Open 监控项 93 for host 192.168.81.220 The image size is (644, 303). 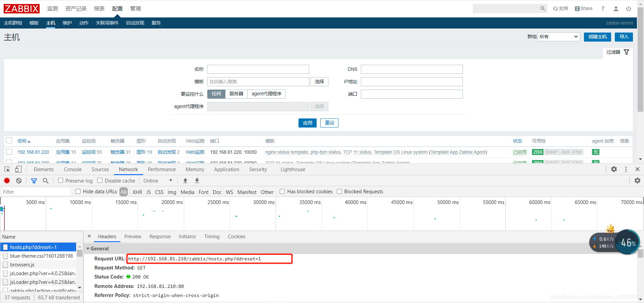click(92, 152)
